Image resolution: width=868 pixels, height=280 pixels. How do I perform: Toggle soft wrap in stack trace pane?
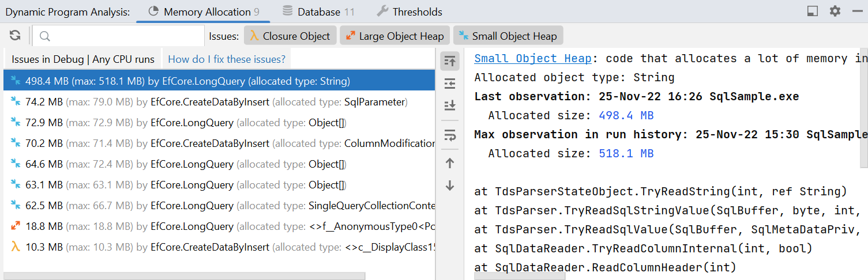point(450,135)
